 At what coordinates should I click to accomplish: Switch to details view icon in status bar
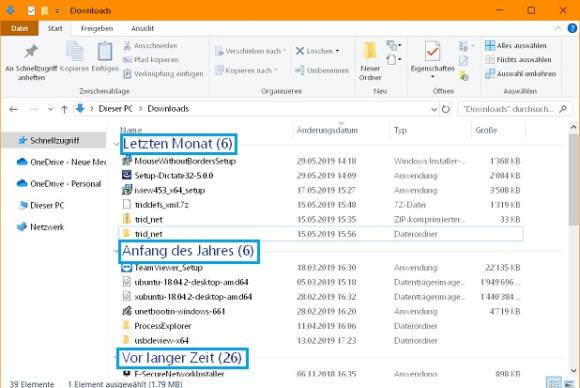coord(553,383)
